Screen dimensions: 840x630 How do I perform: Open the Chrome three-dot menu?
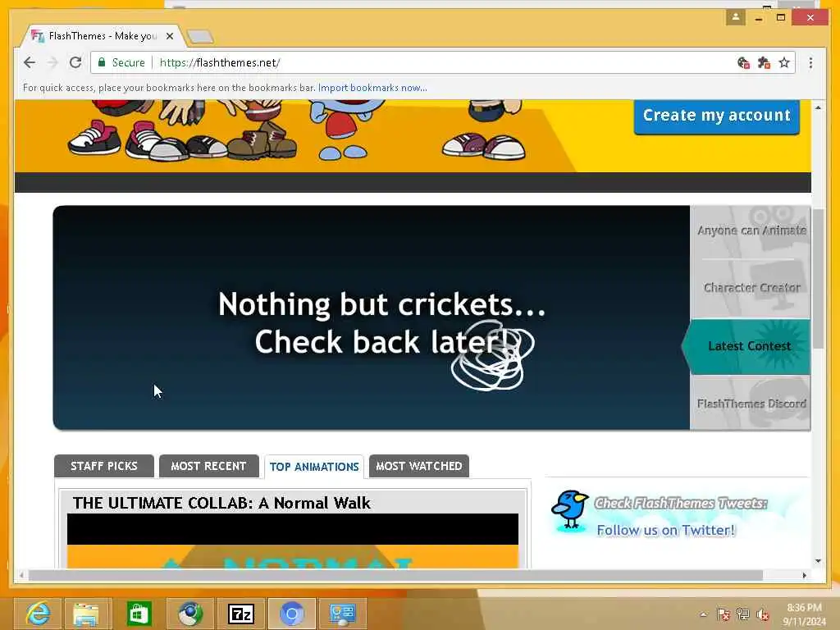click(x=810, y=62)
